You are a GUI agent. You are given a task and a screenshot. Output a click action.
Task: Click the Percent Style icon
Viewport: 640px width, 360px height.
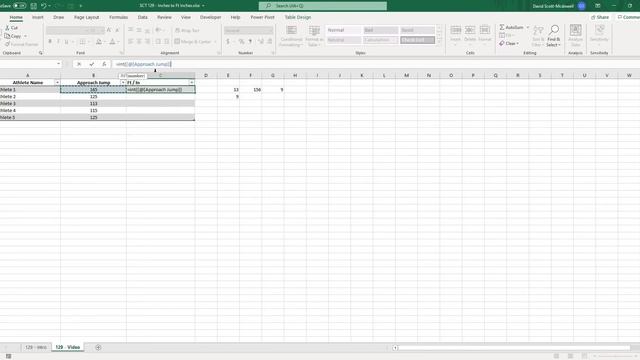coord(241,42)
